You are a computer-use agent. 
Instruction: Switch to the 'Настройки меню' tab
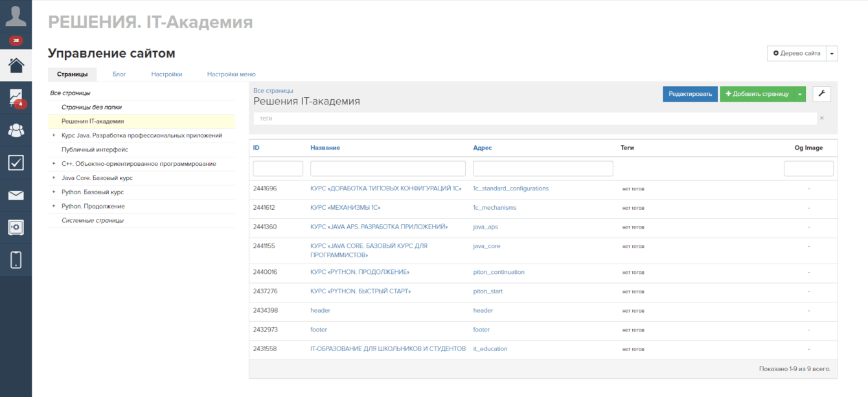click(x=231, y=74)
